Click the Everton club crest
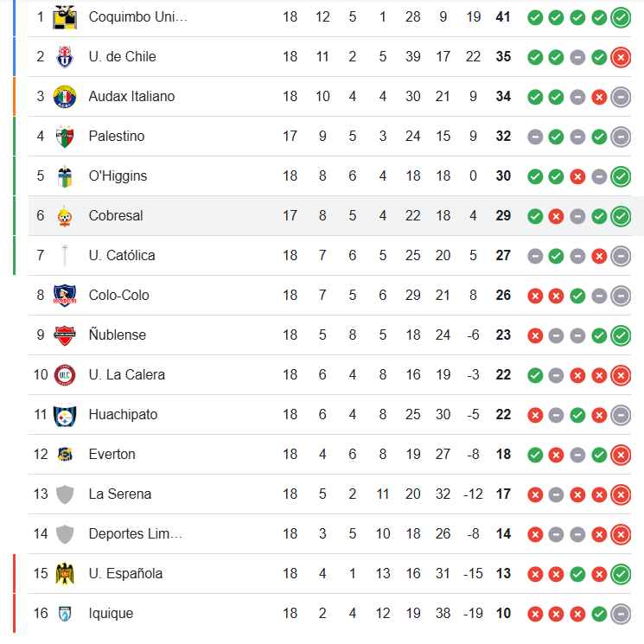 (x=65, y=455)
